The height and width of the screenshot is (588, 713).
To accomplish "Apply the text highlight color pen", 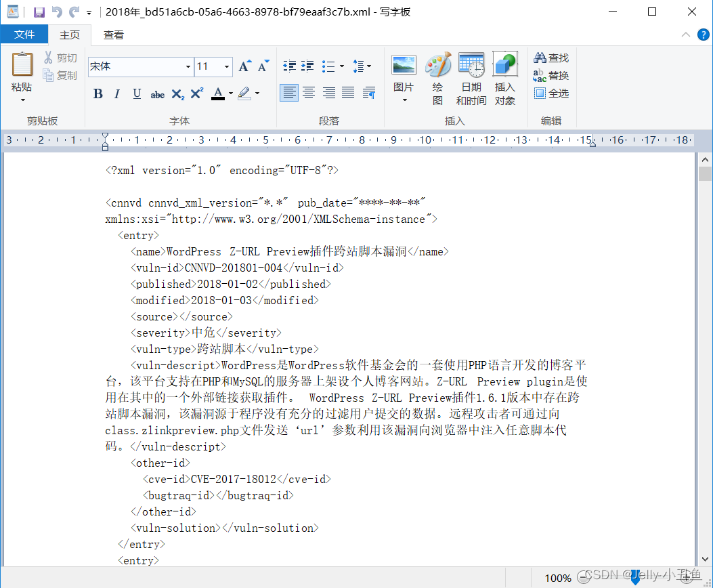I will click(244, 93).
